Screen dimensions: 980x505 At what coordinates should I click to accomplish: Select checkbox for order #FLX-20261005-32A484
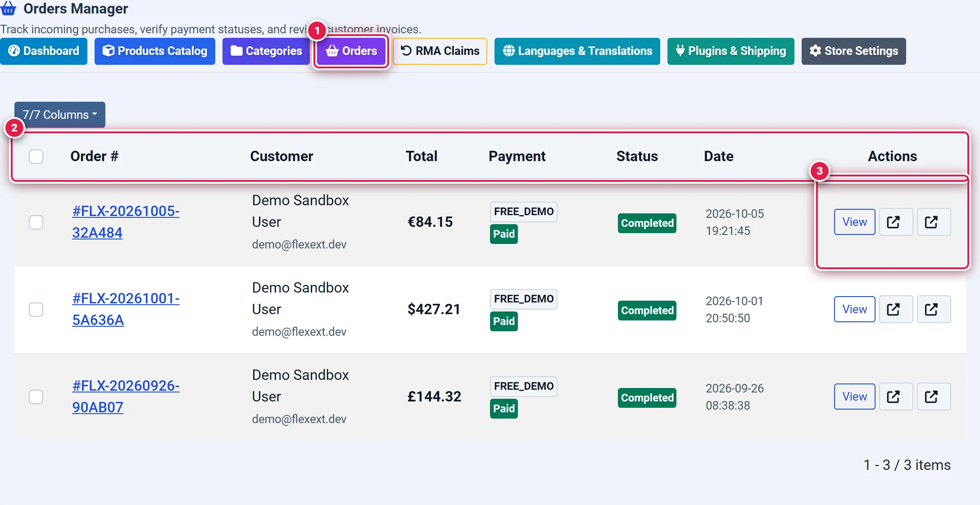click(x=36, y=222)
